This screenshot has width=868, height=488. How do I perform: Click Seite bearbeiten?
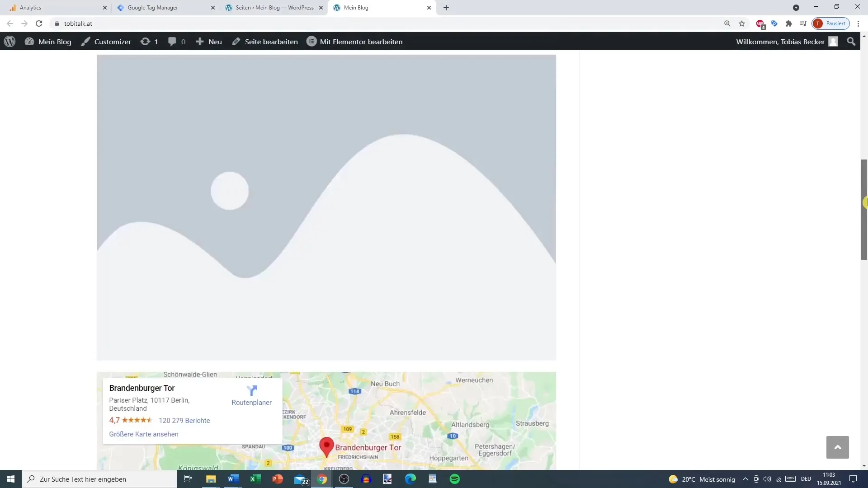(x=264, y=42)
